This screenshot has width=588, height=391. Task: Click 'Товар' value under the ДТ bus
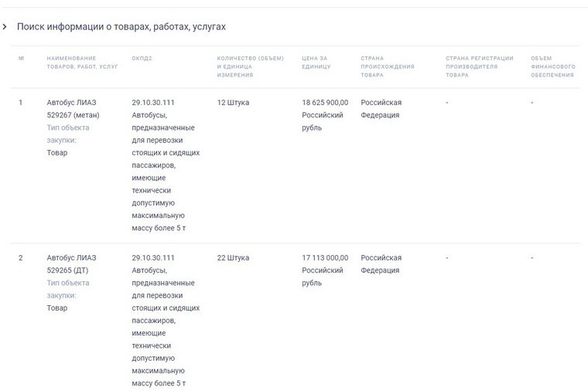click(57, 308)
